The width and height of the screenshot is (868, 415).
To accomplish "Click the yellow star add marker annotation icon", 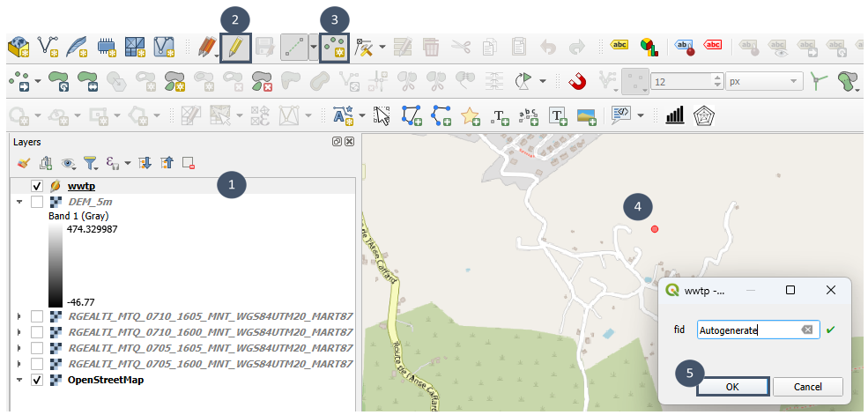I will click(470, 115).
